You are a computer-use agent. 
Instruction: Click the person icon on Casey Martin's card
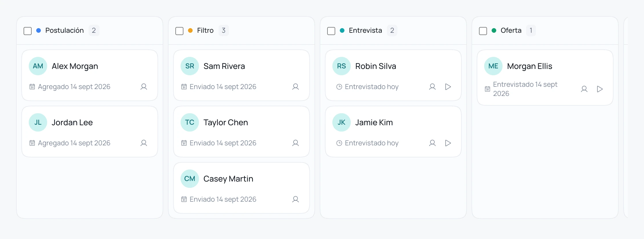click(x=296, y=199)
